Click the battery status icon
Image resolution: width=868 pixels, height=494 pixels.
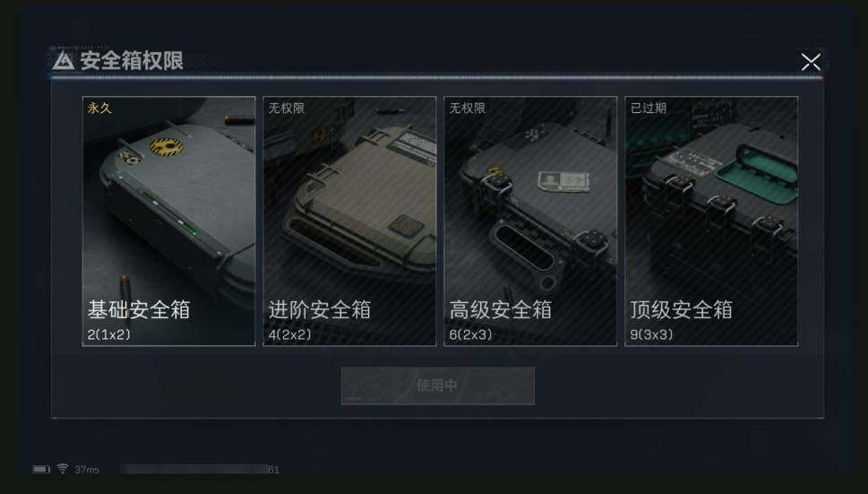41,469
